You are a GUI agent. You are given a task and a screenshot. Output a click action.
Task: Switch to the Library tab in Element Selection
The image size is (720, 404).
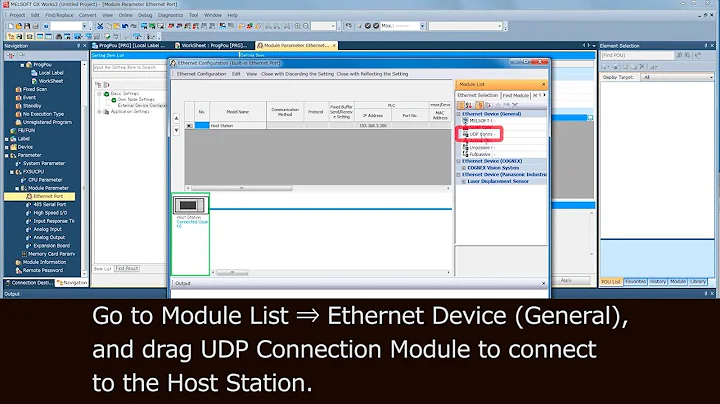tap(698, 281)
